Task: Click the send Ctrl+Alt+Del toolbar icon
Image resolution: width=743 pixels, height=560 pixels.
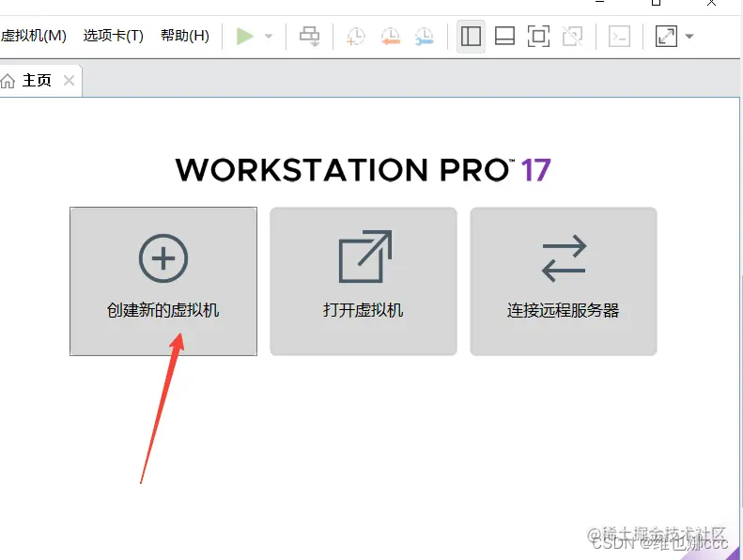Action: click(x=309, y=36)
